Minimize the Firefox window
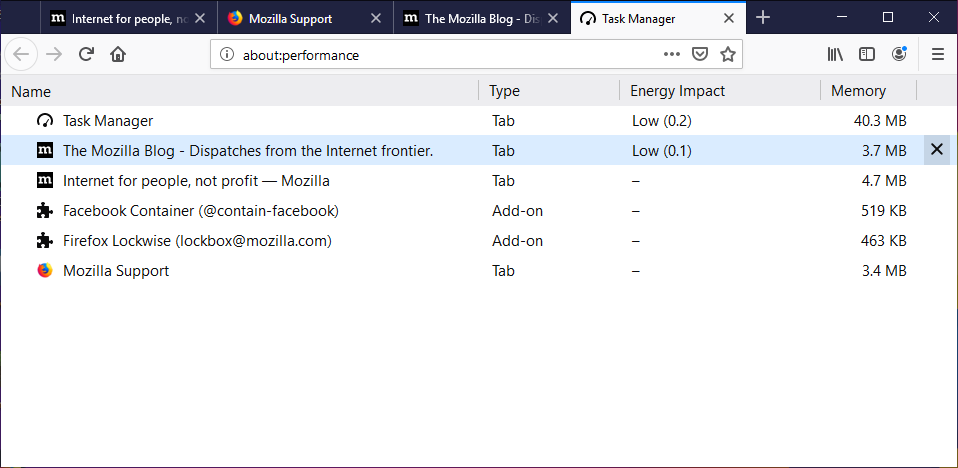The height and width of the screenshot is (468, 958). click(x=843, y=18)
